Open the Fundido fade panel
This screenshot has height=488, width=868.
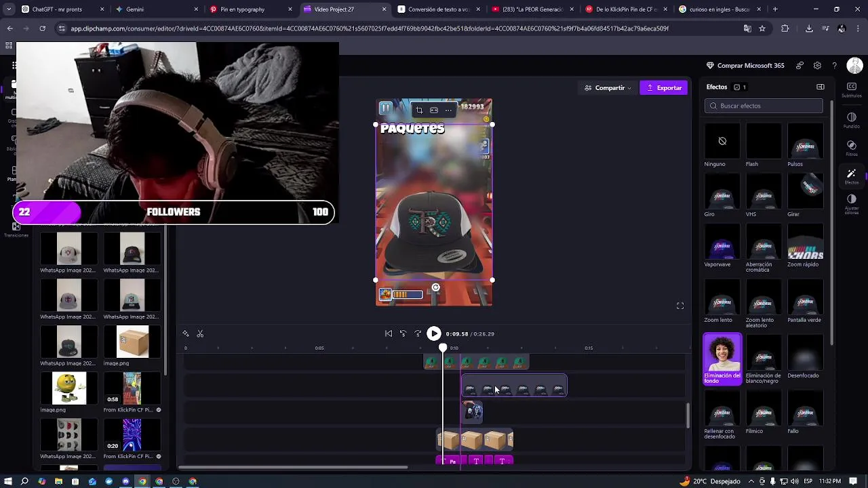point(851,120)
